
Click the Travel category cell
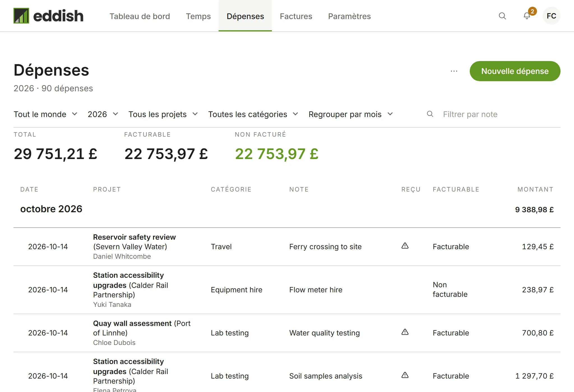point(221,247)
